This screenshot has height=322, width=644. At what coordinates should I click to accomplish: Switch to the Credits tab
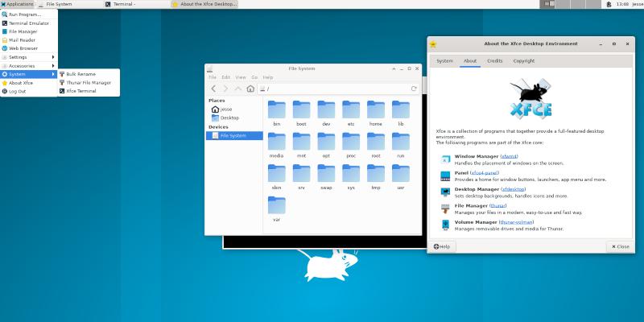(x=494, y=60)
